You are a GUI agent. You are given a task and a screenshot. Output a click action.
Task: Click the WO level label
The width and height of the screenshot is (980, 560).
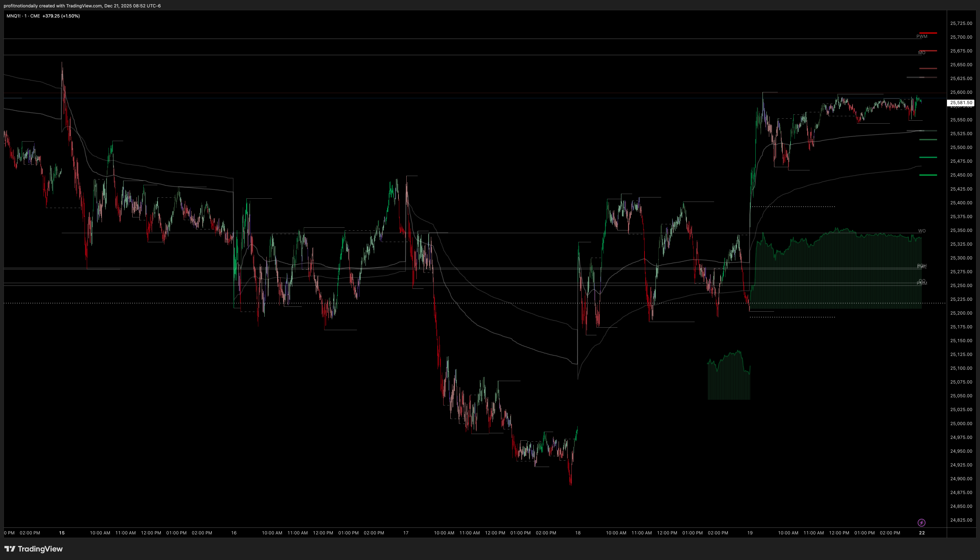pos(922,231)
